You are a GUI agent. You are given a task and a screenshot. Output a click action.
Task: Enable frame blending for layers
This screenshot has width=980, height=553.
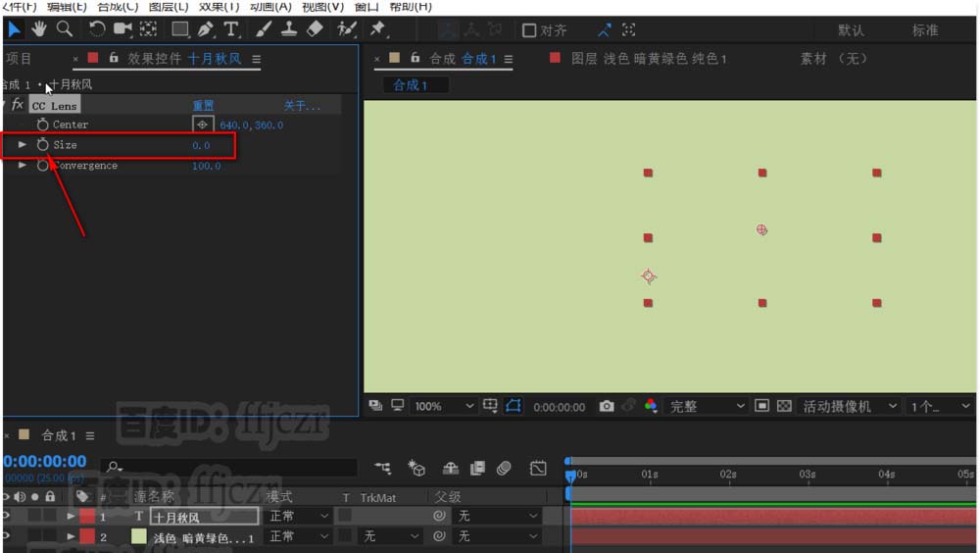pos(477,468)
